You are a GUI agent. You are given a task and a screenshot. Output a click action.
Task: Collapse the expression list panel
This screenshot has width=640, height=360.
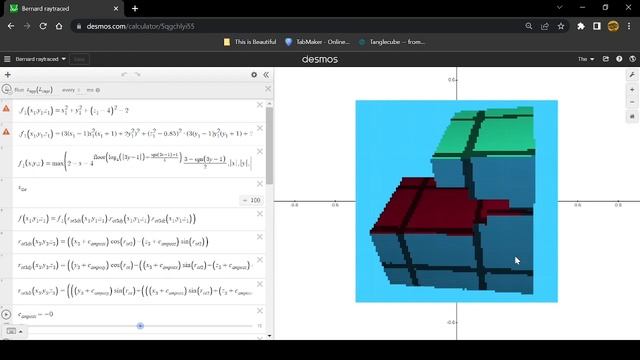point(266,75)
